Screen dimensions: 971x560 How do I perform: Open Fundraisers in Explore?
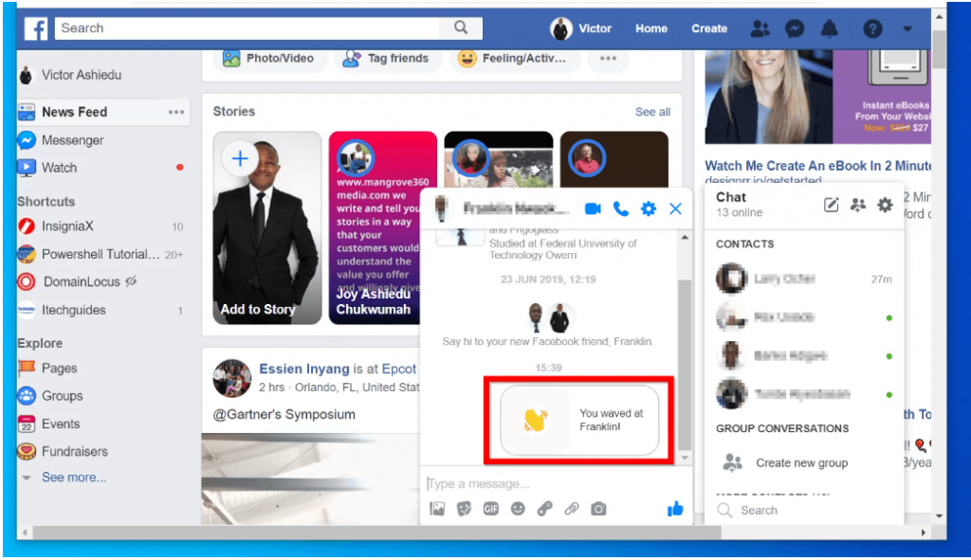coord(74,452)
